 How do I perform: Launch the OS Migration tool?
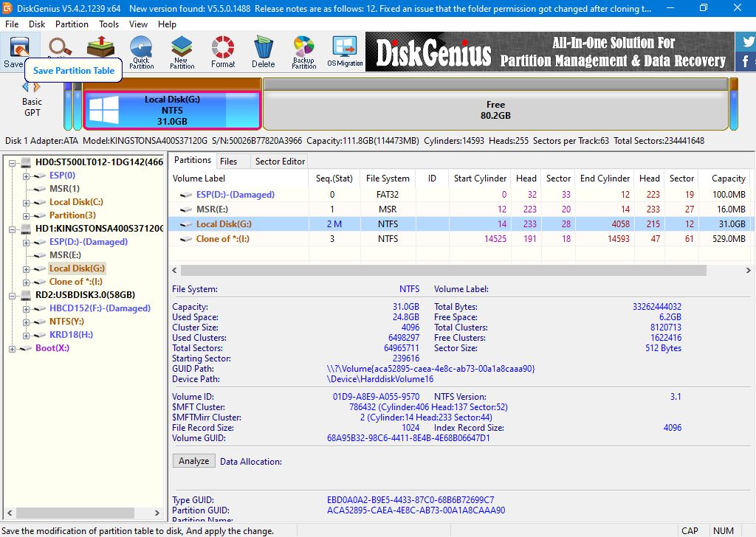point(345,52)
